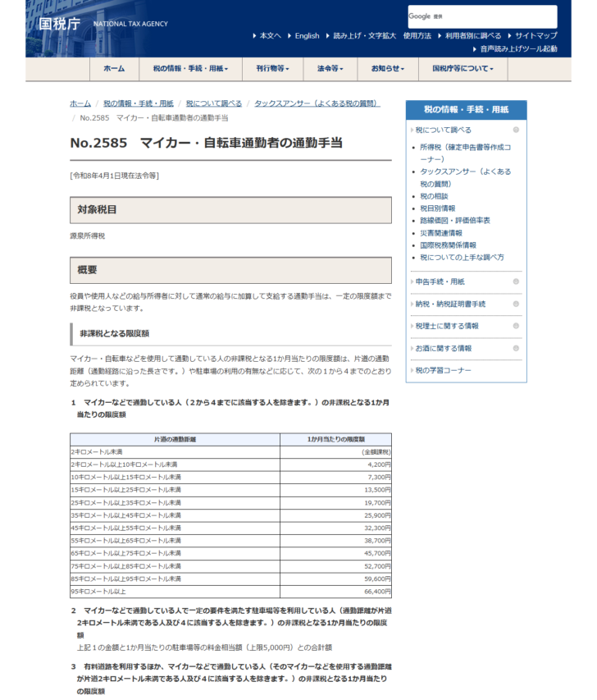
Task: Click タックスアンサー breadcrumb link
Action: tap(317, 103)
